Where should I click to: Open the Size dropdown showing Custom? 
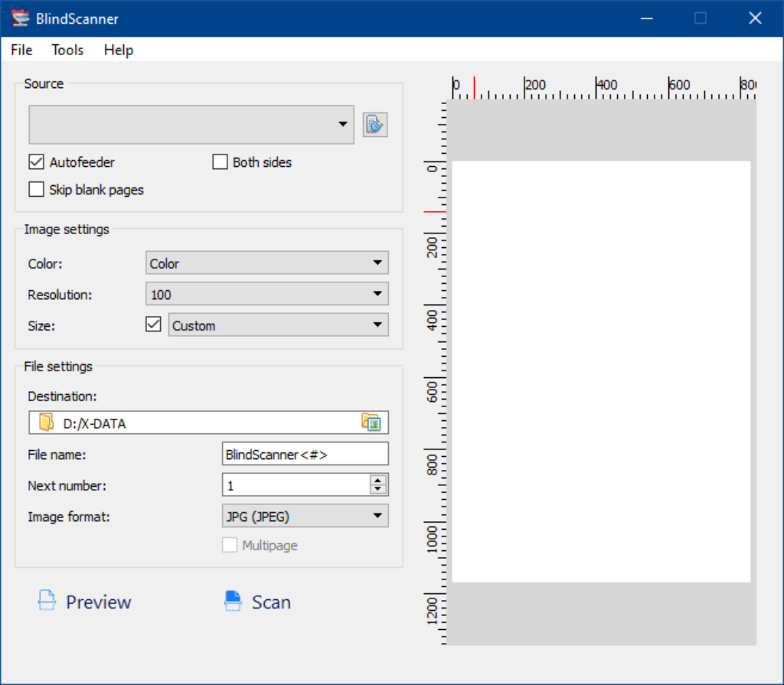279,325
